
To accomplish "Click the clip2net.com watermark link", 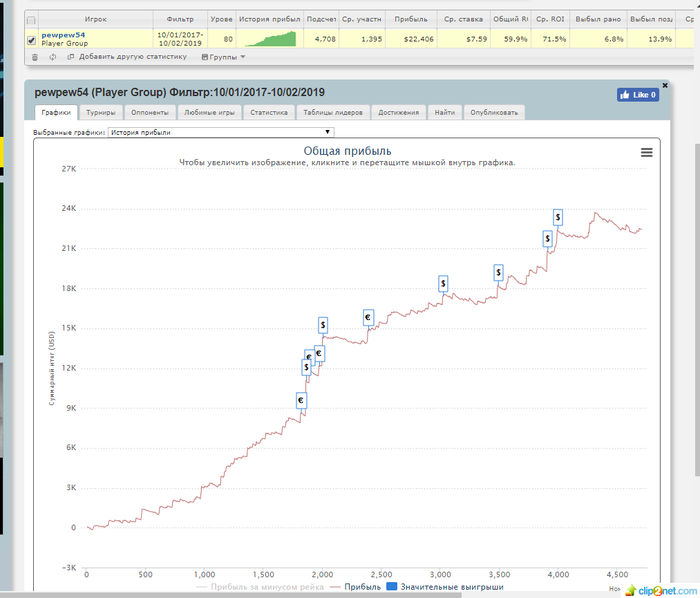I will (x=662, y=590).
